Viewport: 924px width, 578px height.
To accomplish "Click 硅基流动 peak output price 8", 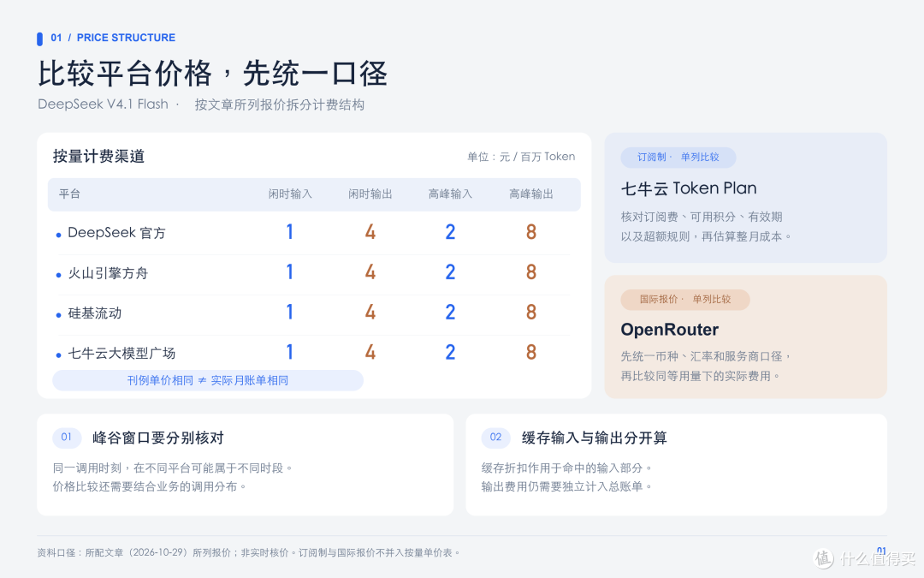I will click(x=531, y=312).
